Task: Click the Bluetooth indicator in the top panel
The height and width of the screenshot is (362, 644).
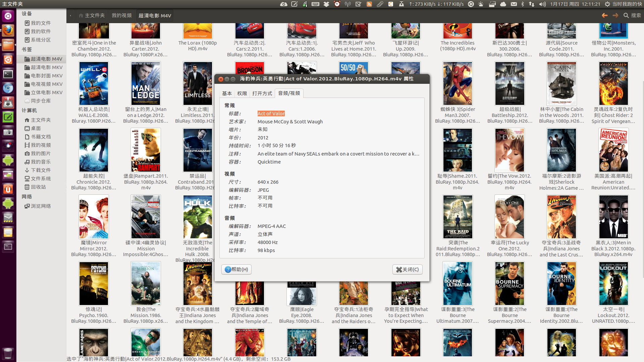Action: (x=522, y=4)
